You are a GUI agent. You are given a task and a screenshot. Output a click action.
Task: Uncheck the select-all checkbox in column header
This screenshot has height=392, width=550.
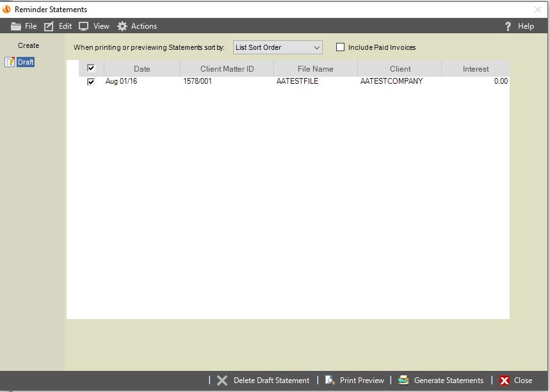pyautogui.click(x=91, y=68)
